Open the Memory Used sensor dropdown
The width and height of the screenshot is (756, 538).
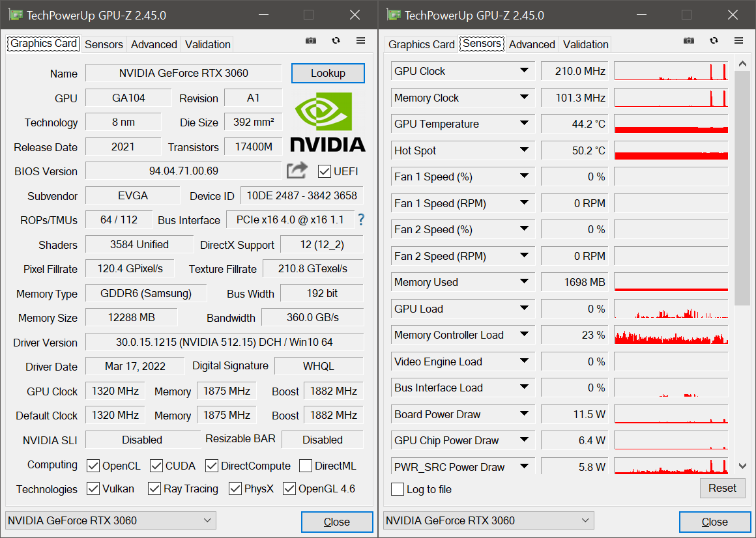[524, 282]
